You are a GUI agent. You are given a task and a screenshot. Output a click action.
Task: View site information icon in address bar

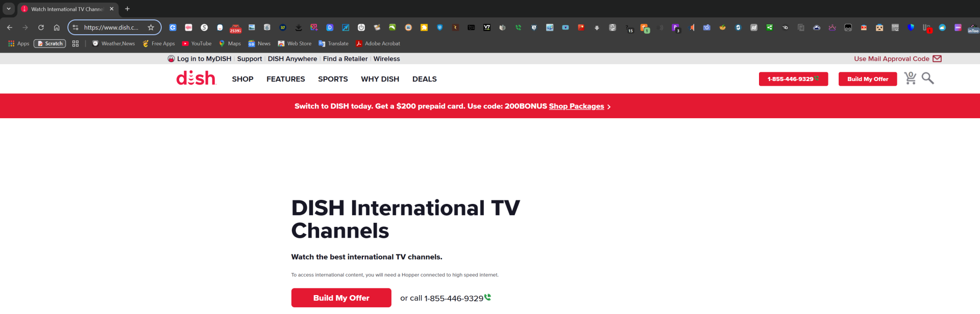click(x=76, y=28)
